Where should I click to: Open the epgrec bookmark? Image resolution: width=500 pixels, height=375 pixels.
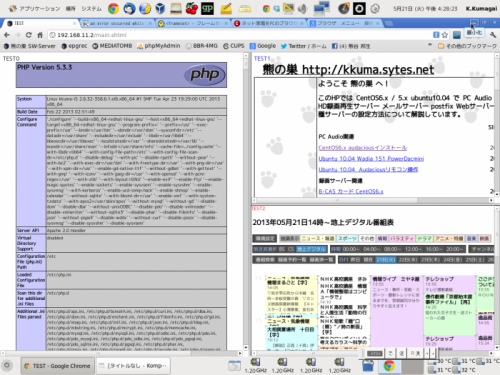point(74,46)
